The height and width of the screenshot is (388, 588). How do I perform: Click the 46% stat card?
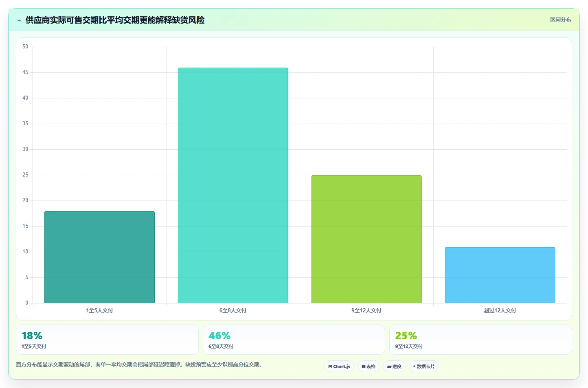point(294,340)
